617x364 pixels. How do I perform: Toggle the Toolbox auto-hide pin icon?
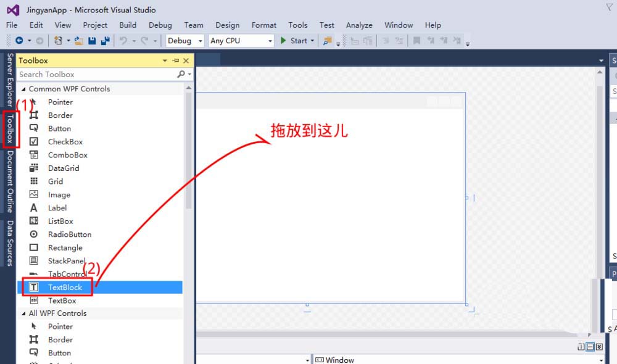[x=175, y=60]
